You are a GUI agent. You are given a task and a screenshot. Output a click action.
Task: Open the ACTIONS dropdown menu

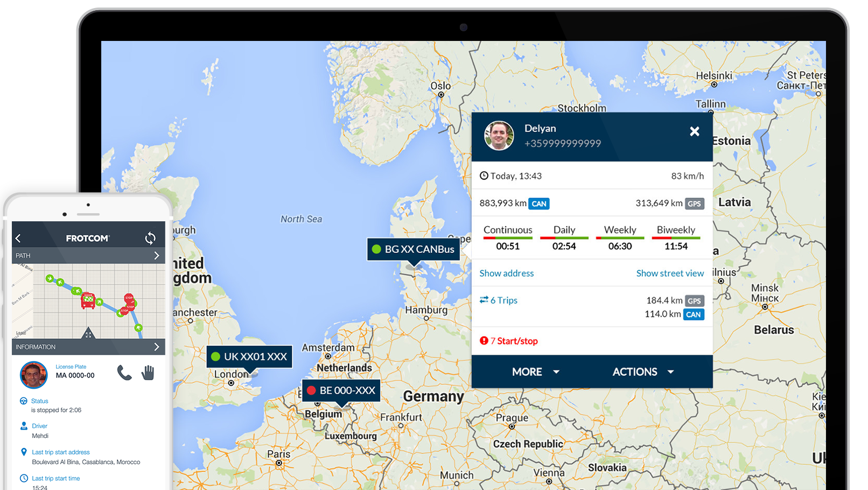coord(643,372)
